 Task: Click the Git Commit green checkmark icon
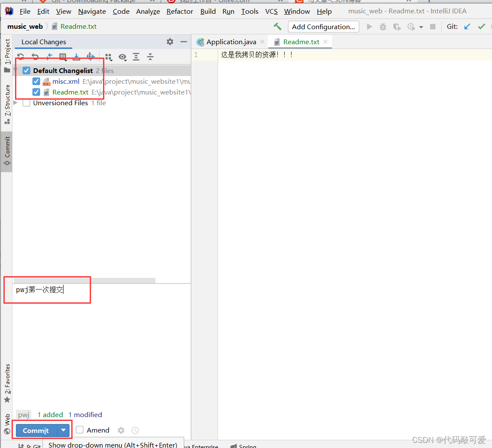[x=481, y=27]
